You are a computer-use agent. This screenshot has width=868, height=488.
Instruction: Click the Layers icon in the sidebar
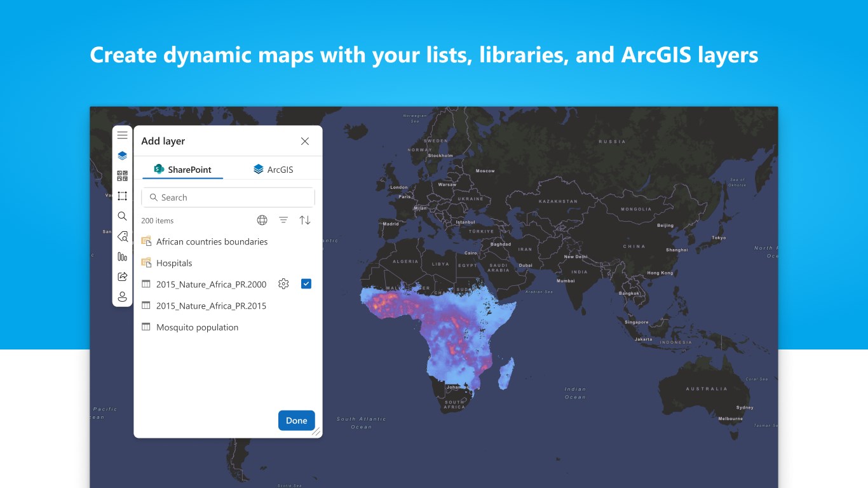tap(123, 156)
